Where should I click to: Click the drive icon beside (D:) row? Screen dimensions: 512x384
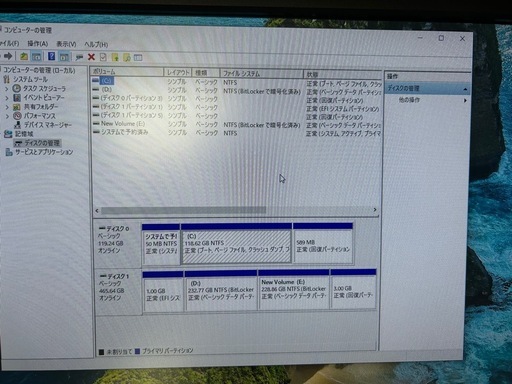pos(96,89)
